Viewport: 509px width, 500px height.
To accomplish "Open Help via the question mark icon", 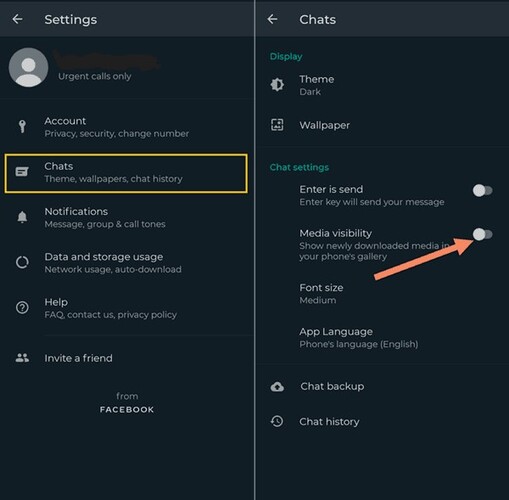I will [x=22, y=307].
